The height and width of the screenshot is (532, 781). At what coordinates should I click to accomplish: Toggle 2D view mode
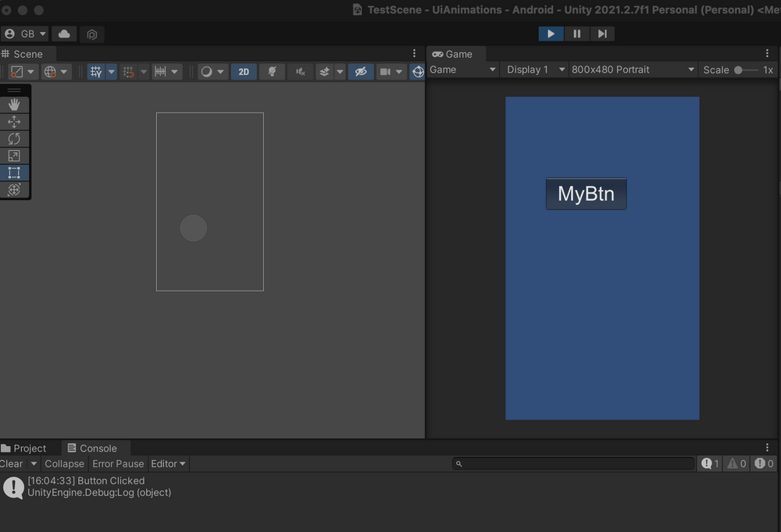point(244,71)
